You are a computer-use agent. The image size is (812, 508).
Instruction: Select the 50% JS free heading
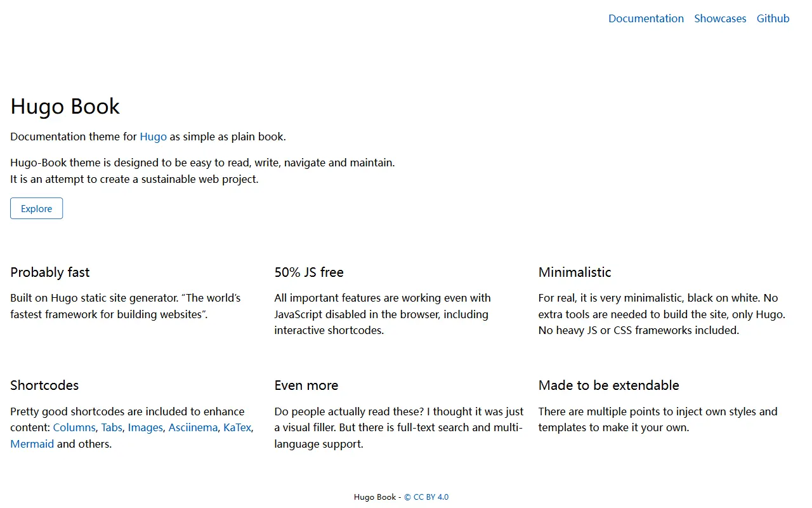point(309,272)
